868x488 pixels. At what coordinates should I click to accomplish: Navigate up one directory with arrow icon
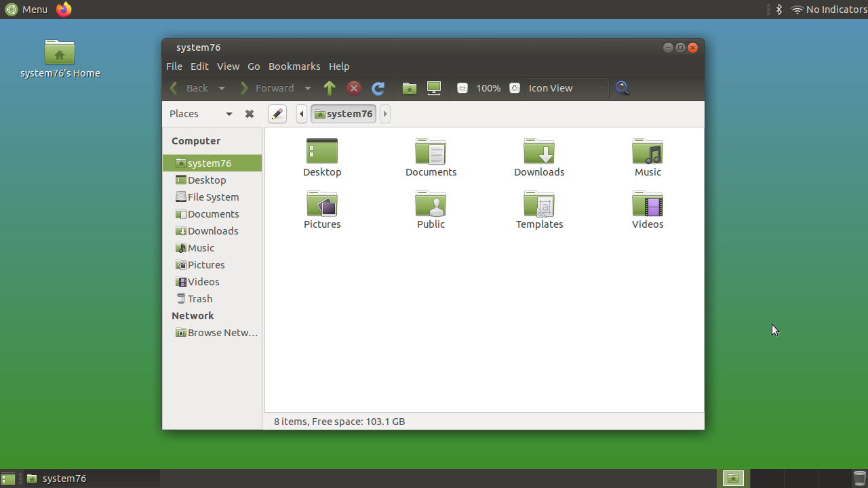(330, 88)
